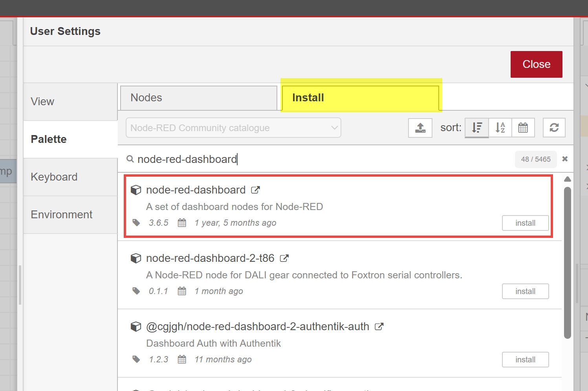
Task: Sort modules by relevance
Action: [x=476, y=128]
